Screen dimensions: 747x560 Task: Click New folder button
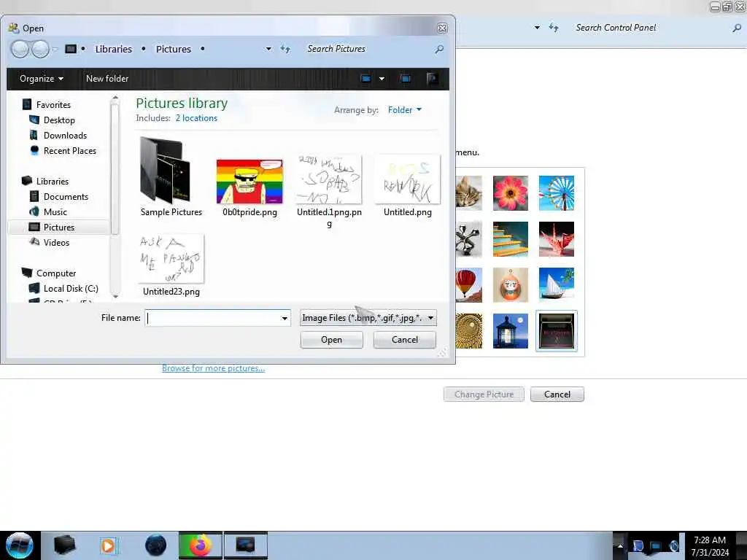point(107,79)
